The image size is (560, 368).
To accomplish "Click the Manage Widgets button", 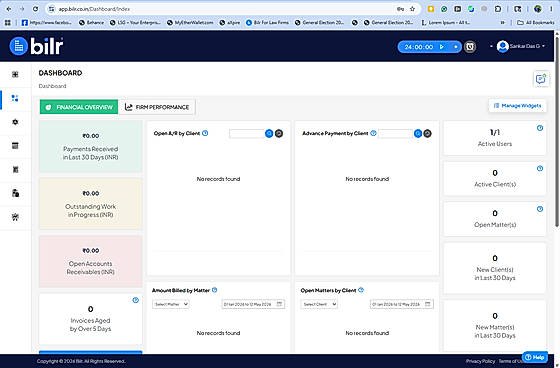I will click(518, 106).
